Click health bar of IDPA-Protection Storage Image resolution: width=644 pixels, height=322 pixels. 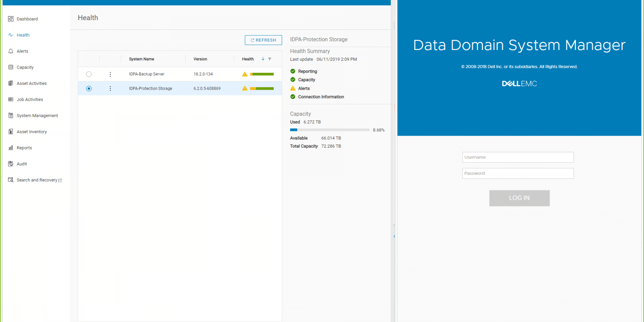[262, 89]
